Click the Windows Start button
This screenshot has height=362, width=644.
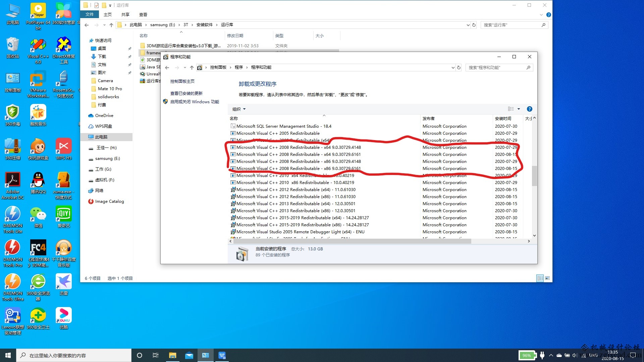8,355
